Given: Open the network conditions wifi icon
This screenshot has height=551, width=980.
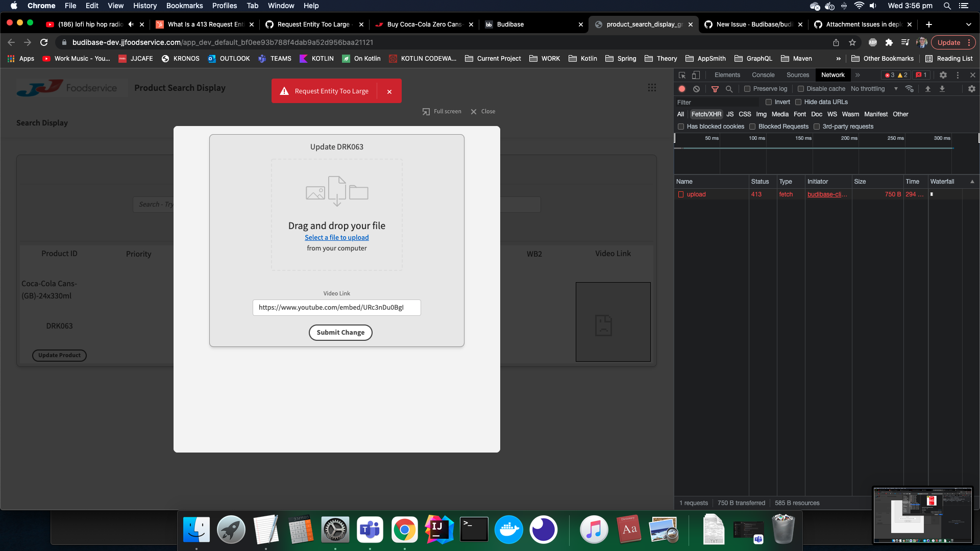Looking at the screenshot, I should (910, 89).
